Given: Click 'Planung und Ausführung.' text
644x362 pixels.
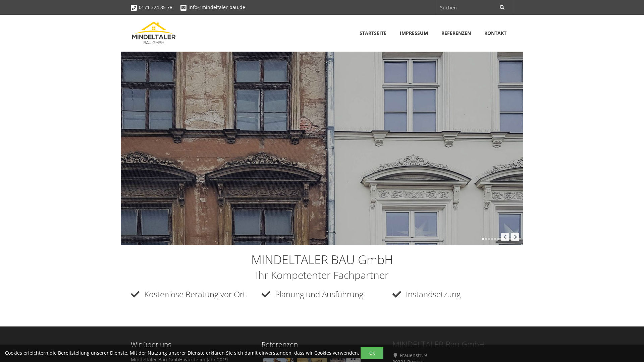Looking at the screenshot, I should click(320, 294).
